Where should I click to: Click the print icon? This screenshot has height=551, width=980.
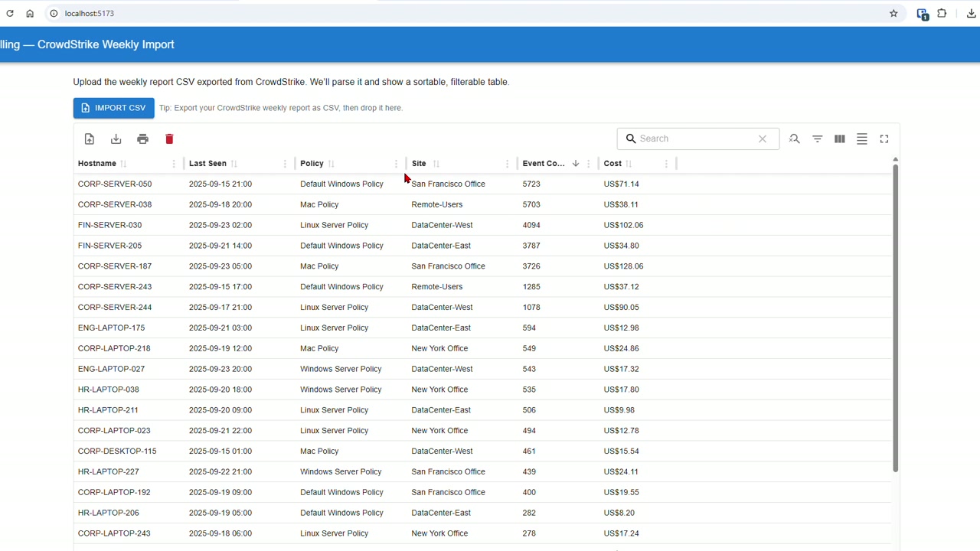[142, 139]
